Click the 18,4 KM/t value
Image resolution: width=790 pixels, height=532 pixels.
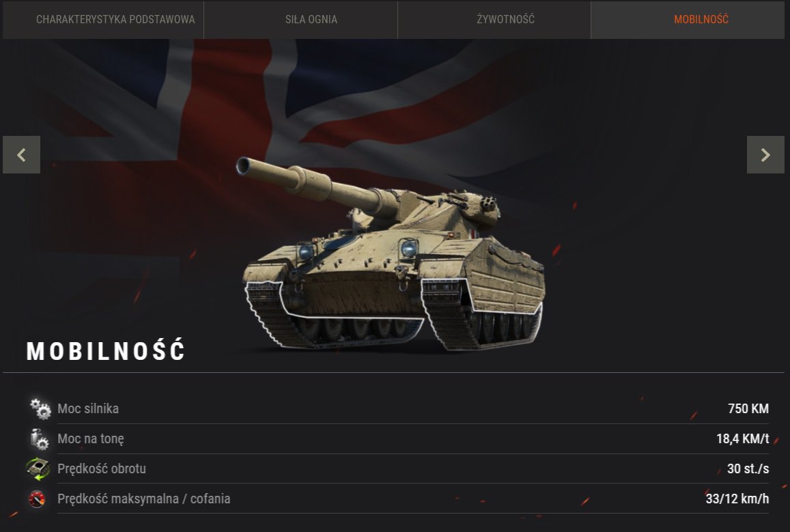[743, 439]
